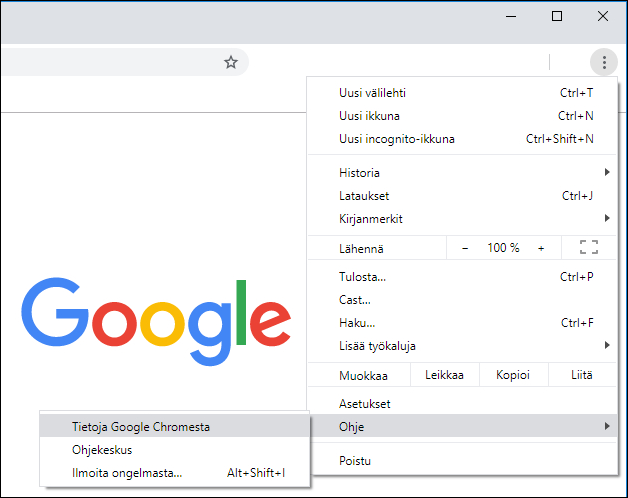The width and height of the screenshot is (628, 498).
Task: Select Ilmoita ongelmasta... item
Action: click(175, 473)
